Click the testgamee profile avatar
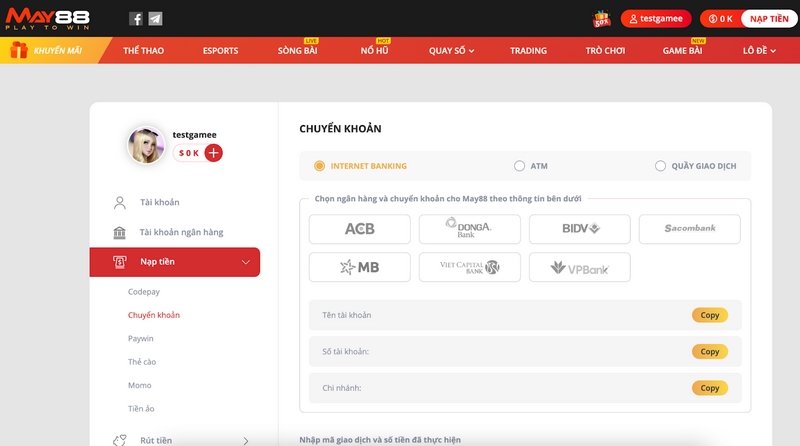800x446 pixels. point(147,145)
